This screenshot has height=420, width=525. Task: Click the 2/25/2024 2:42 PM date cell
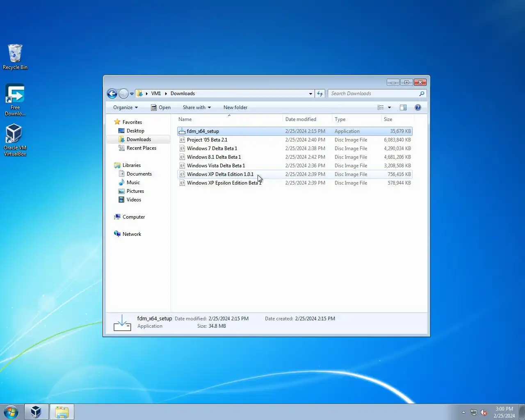(305, 157)
